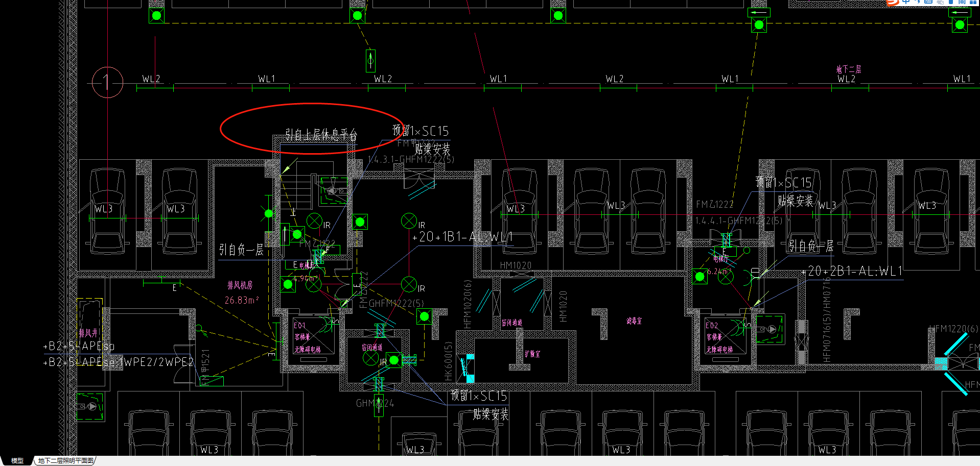Click the E02 elevator label
This screenshot has width=980, height=466.
pos(712,325)
